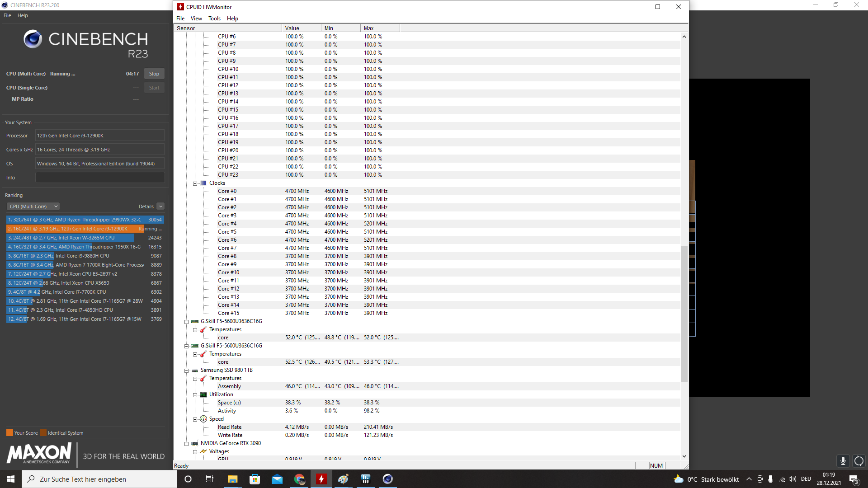Stop the running multi core benchmark

click(x=154, y=74)
